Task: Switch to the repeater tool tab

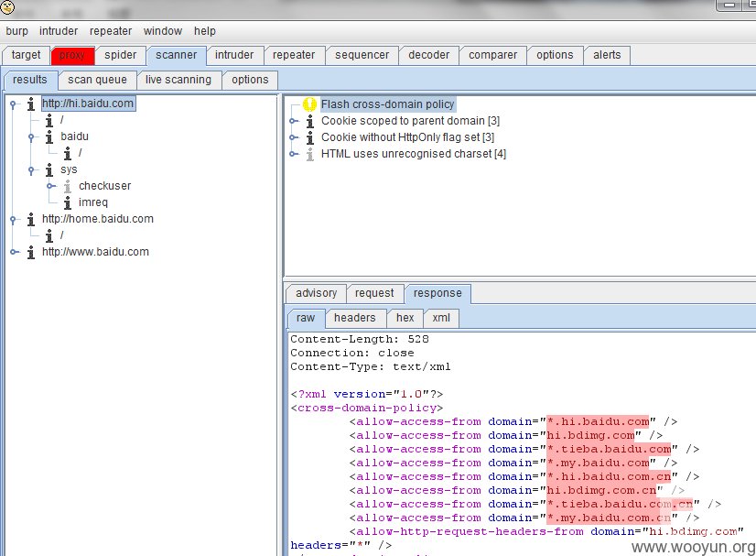Action: [294, 55]
